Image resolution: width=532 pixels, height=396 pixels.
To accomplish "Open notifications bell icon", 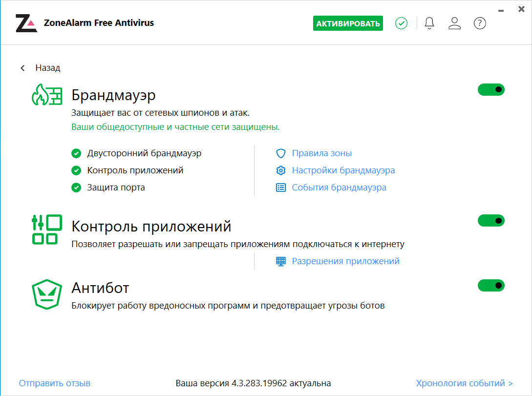I will click(x=429, y=23).
